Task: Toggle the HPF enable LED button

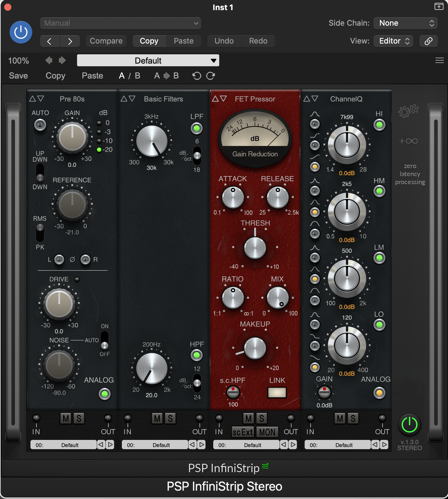Action: pos(197,355)
